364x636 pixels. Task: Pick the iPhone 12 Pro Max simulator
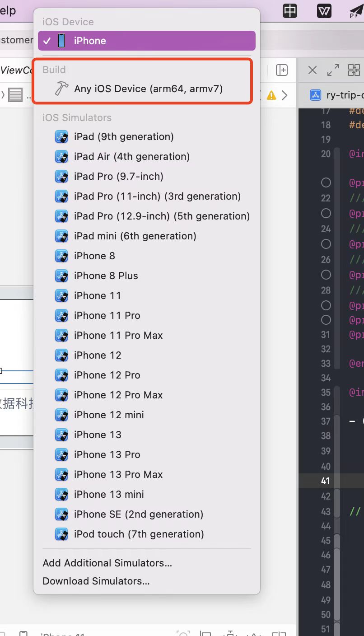tap(147, 395)
